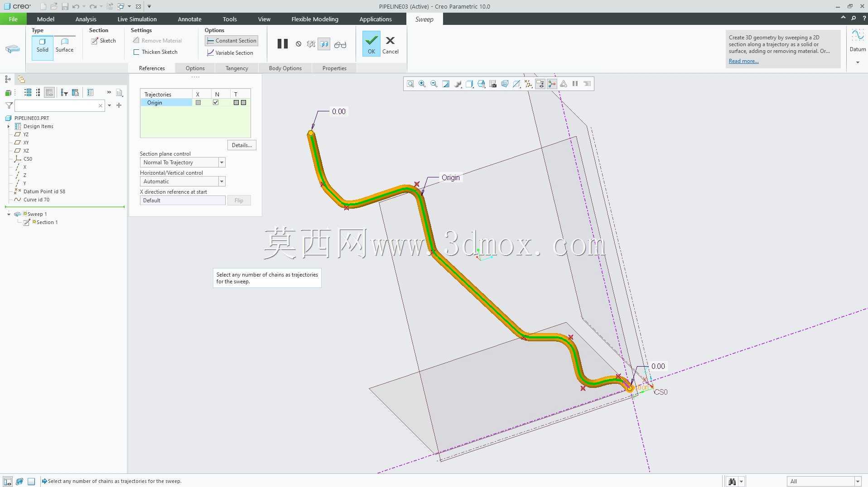Click the Repaint screen icon
The height and width of the screenshot is (487, 868).
(x=446, y=84)
